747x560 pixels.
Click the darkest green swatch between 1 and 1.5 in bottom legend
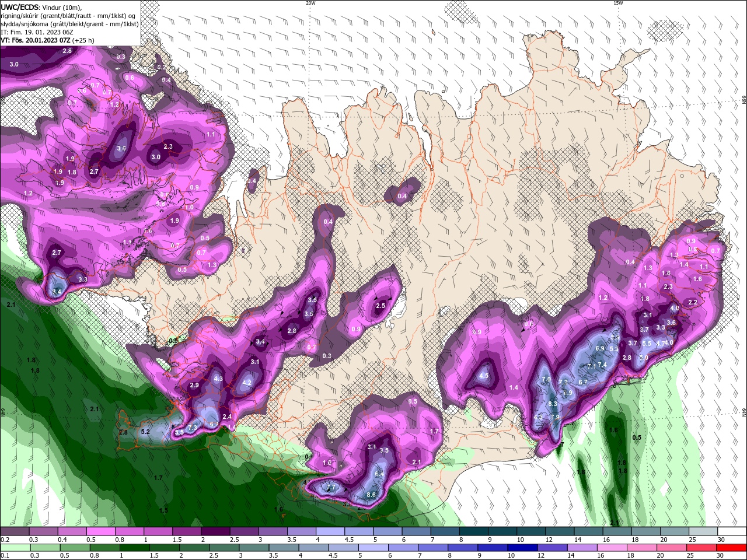click(135, 548)
